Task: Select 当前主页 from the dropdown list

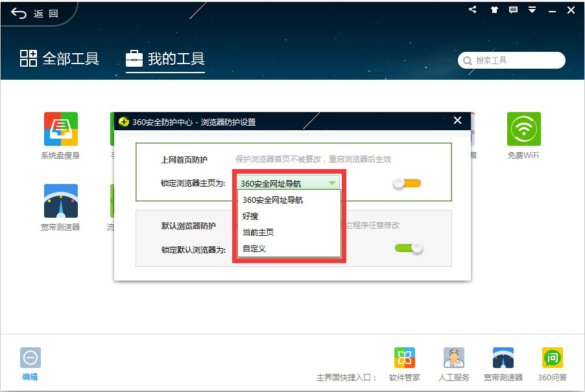Action: coord(289,233)
